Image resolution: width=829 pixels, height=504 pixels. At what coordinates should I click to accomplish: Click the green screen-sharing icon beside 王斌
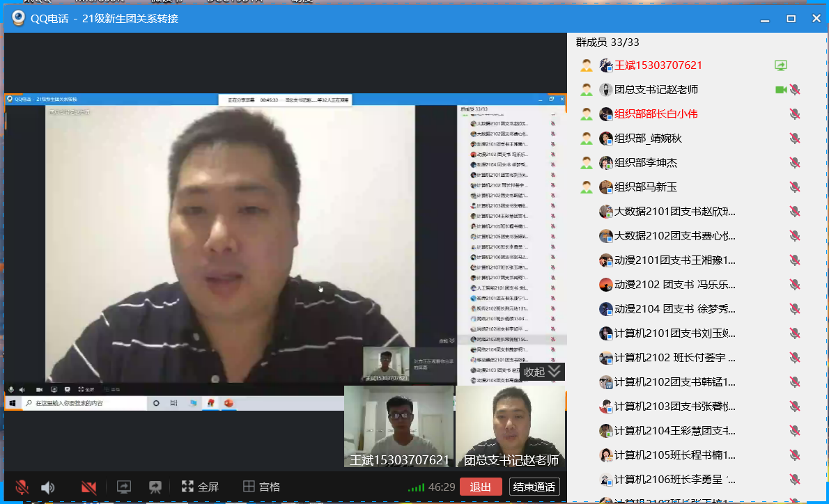pos(781,65)
